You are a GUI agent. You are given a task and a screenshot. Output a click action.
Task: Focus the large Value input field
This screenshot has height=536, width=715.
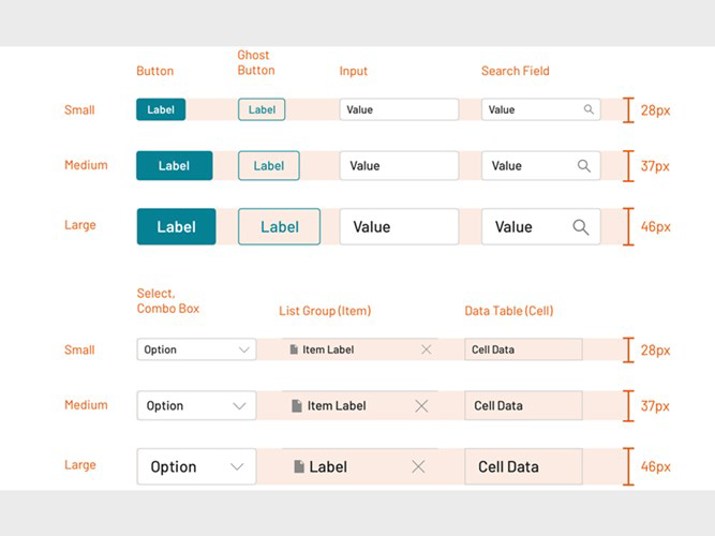point(399,227)
